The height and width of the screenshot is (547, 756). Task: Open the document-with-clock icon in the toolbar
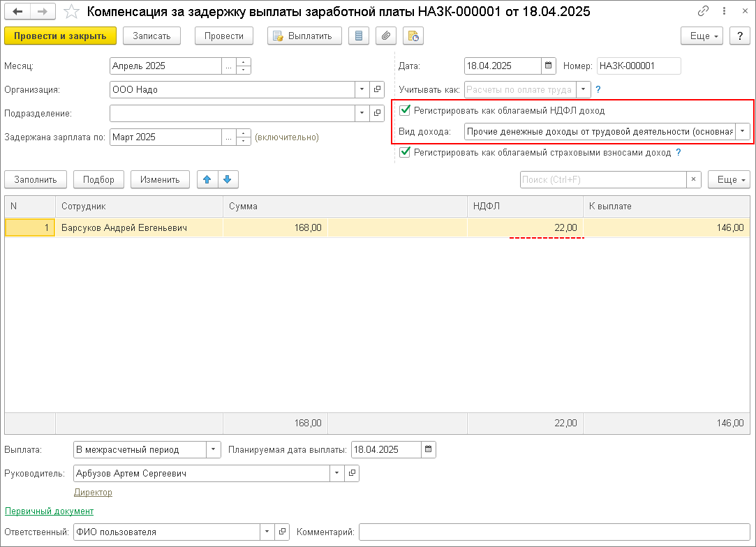(x=413, y=36)
